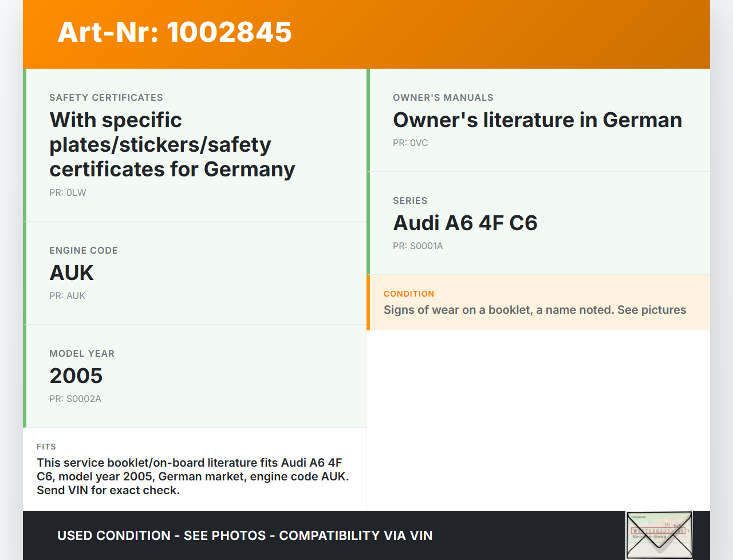This screenshot has width=733, height=560.
Task: Click the SERIES label above Audi A6
Action: pos(410,200)
